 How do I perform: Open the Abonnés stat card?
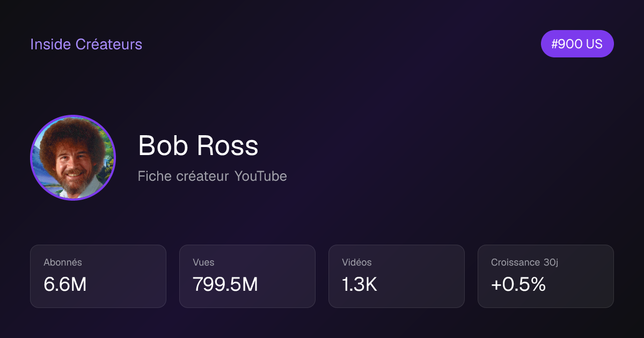coord(98,276)
